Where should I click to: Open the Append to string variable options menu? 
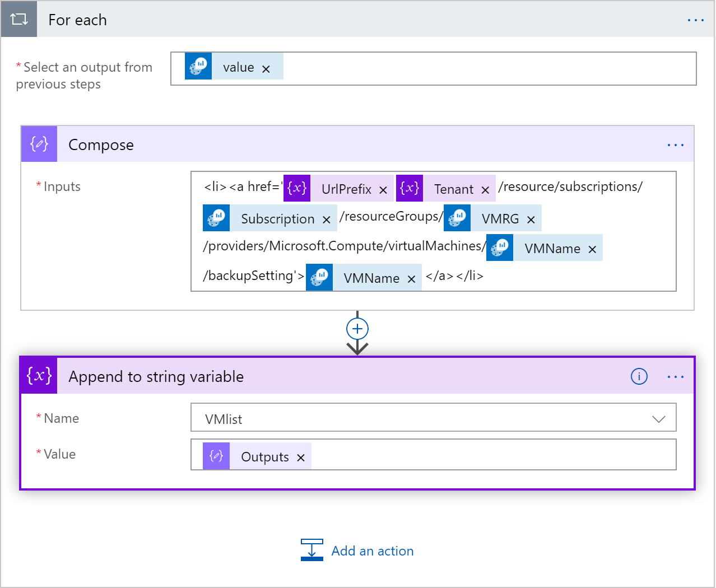(675, 376)
